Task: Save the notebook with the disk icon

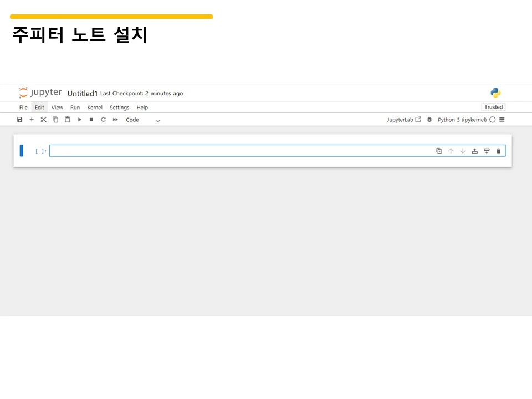Action: pos(19,120)
